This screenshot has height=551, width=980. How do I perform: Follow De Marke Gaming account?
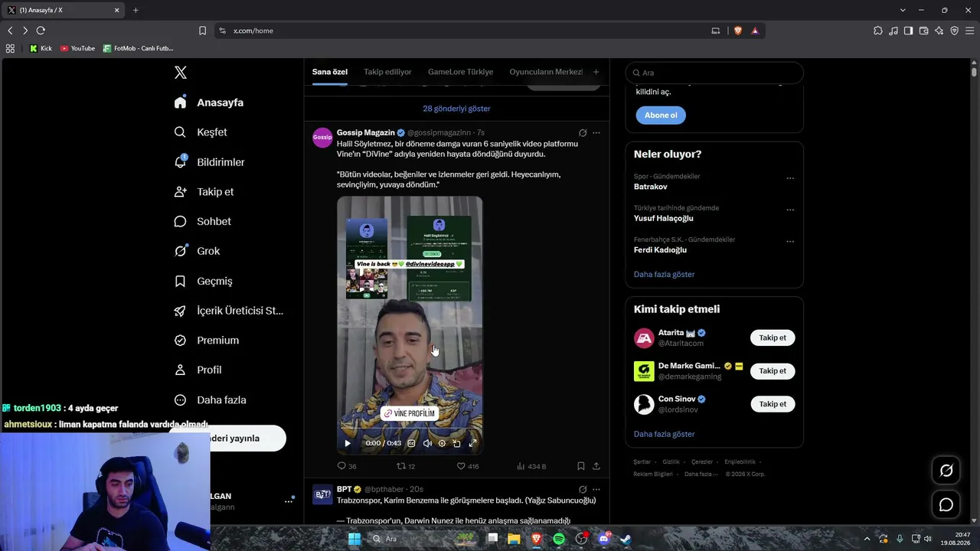pyautogui.click(x=773, y=371)
